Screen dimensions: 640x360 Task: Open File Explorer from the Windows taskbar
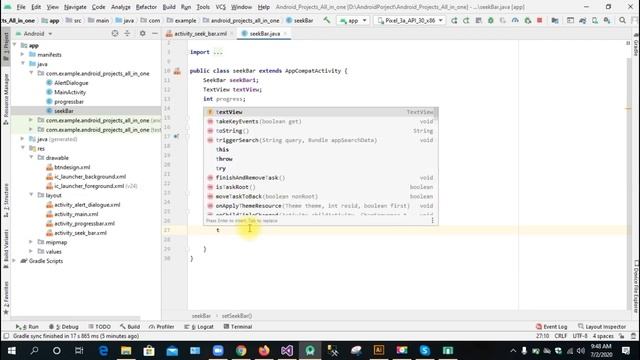pos(126,351)
